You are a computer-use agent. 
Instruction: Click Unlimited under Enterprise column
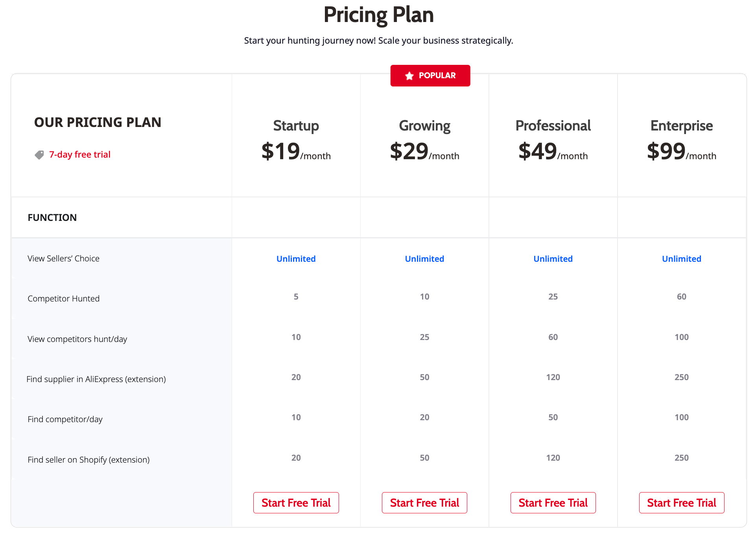(682, 259)
